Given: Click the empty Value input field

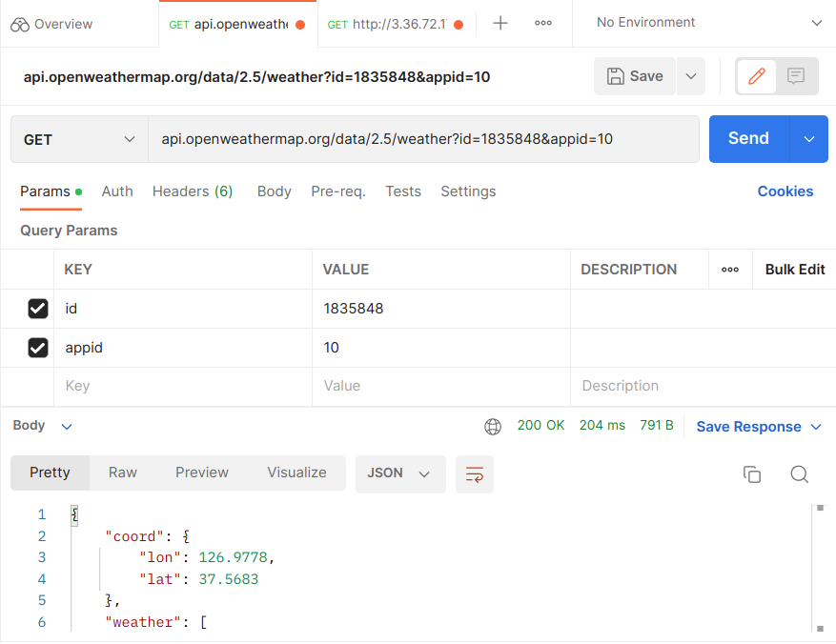Looking at the screenshot, I should click(441, 386).
